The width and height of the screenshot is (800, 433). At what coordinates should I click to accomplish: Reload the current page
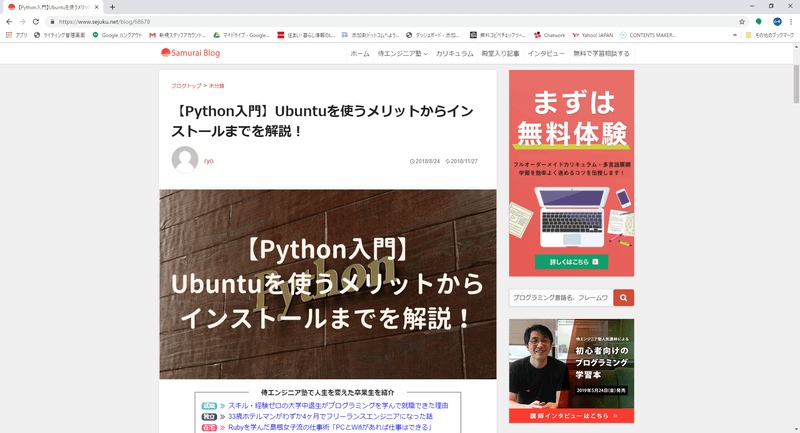(36, 21)
